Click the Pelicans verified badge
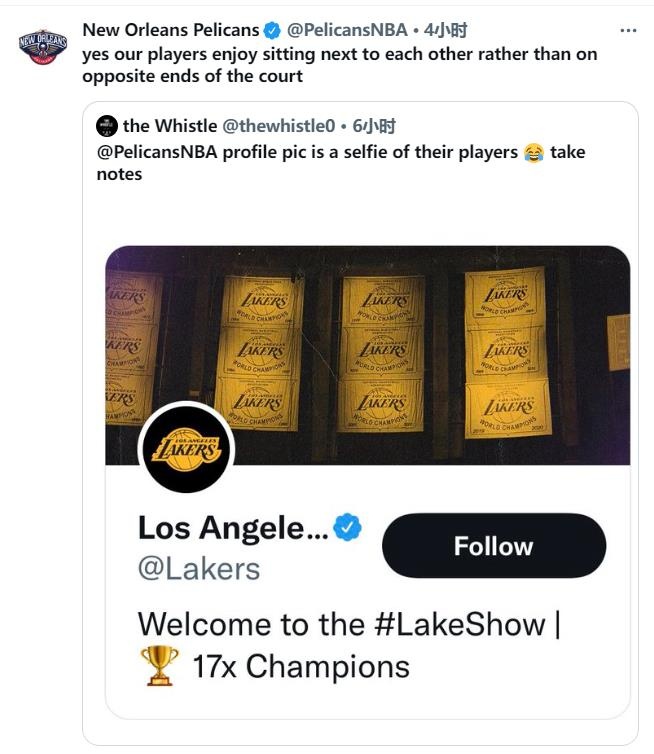654x754 pixels. (273, 30)
